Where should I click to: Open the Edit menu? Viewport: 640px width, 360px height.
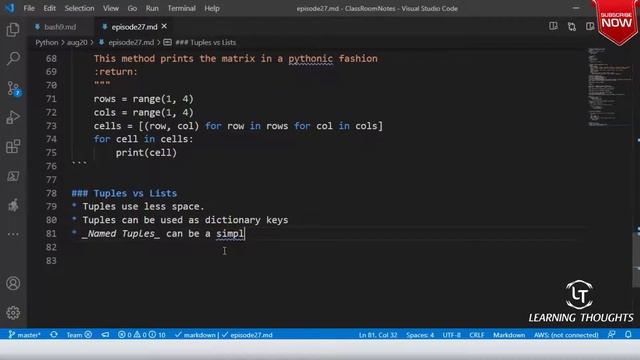(49, 8)
